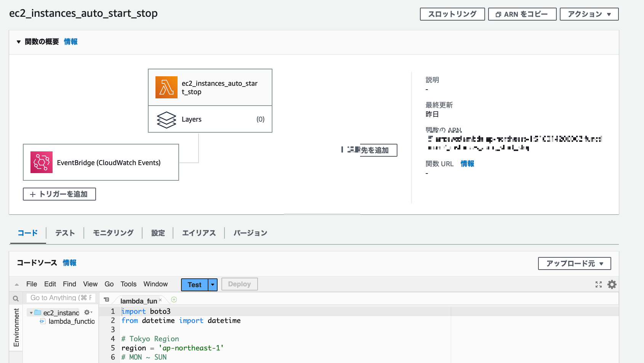This screenshot has height=363, width=644.
Task: Click the ARN をコピー button
Action: pos(522,14)
